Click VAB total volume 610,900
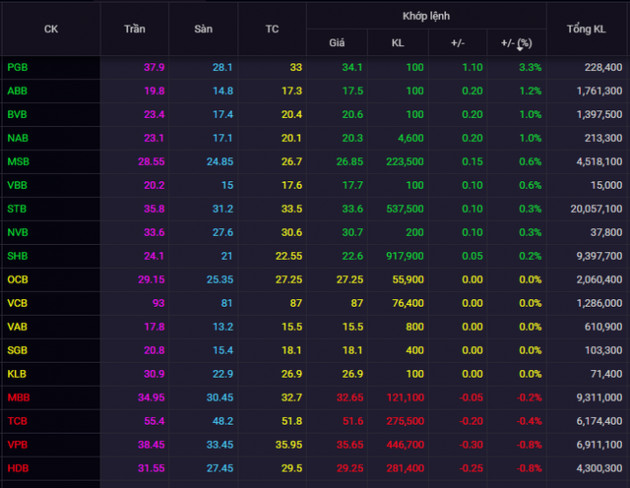 603,327
